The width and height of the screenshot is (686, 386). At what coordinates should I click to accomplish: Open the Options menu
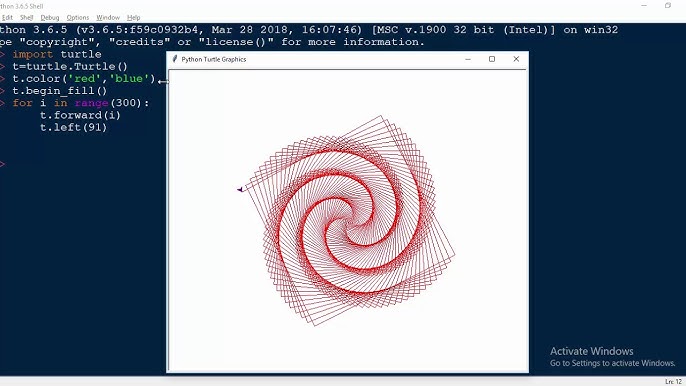click(77, 18)
